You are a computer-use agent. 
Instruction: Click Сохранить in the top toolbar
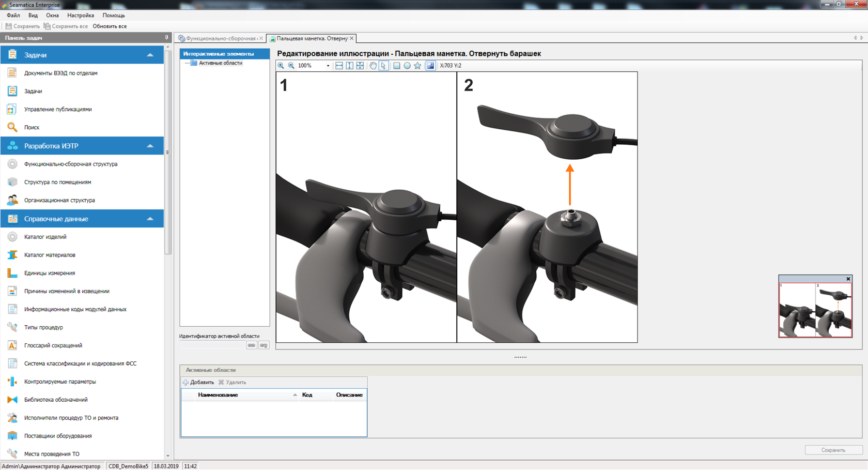[x=22, y=26]
